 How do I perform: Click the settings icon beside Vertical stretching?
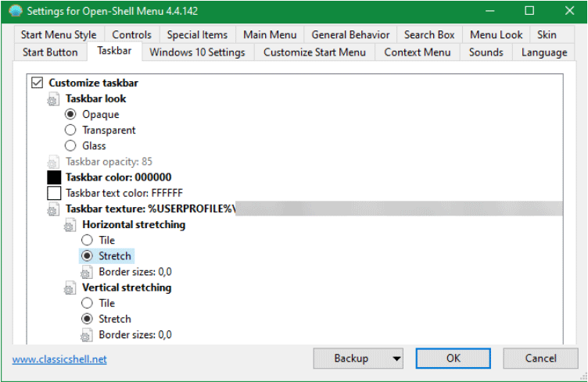pyautogui.click(x=70, y=287)
